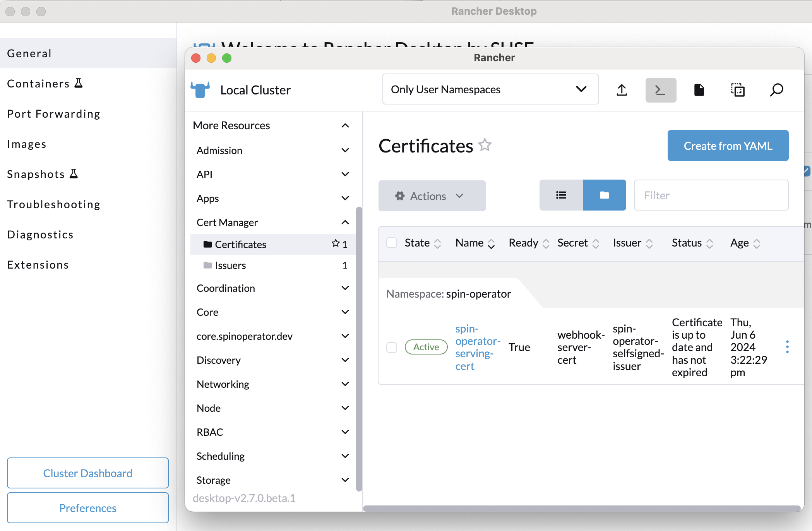Open the Import YAML upload icon
The width and height of the screenshot is (812, 531).
[x=622, y=90]
